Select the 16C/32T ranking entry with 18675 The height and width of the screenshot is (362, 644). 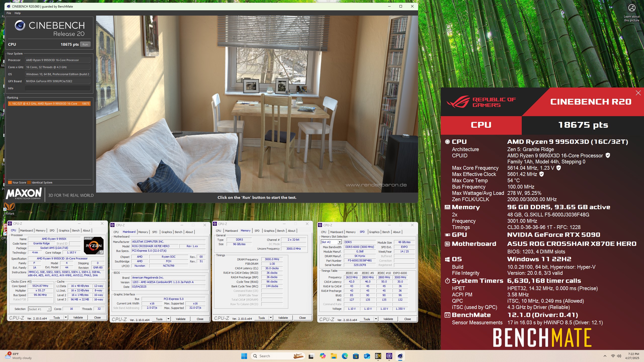coord(49,104)
